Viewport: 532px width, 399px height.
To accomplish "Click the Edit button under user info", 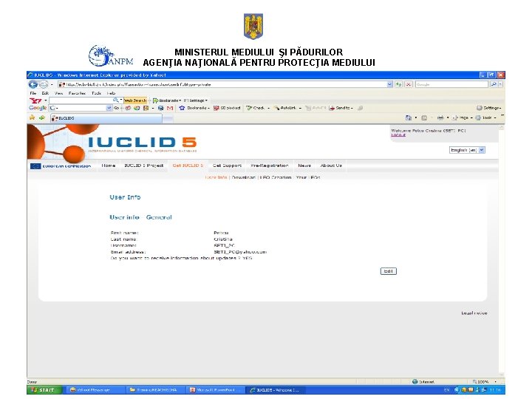I will (388, 271).
